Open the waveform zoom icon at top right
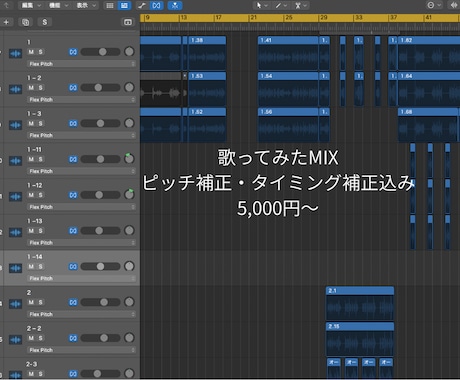 [x=454, y=5]
